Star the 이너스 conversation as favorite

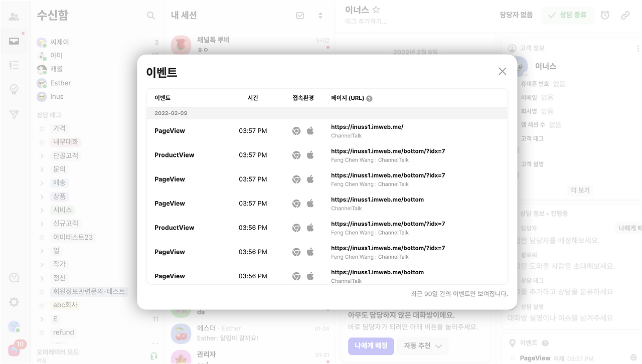click(x=376, y=10)
